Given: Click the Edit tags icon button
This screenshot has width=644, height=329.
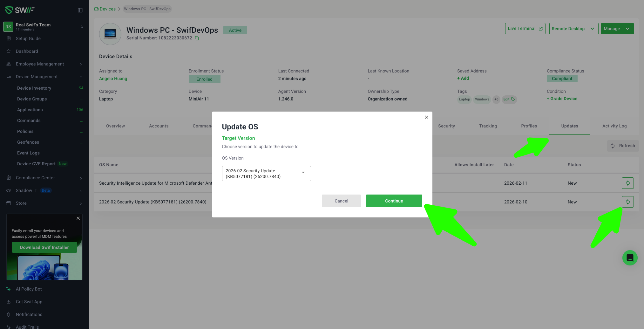Looking at the screenshot, I should (x=509, y=99).
